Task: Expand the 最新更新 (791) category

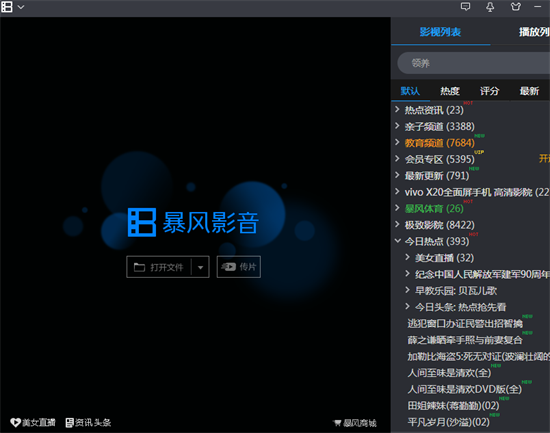Action: (397, 175)
